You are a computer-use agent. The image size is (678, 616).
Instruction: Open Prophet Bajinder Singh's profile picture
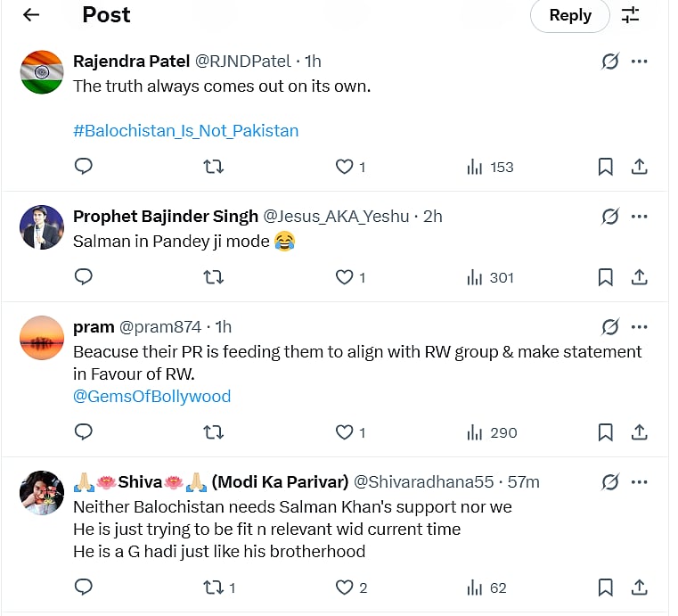coord(42,227)
